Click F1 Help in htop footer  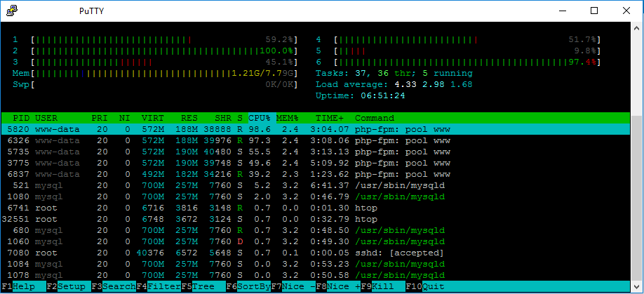tap(23, 286)
